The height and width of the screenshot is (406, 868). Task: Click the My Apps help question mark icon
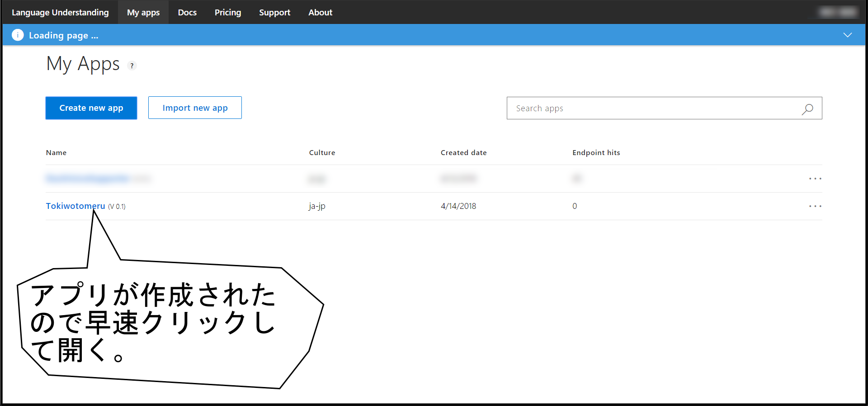tap(132, 66)
